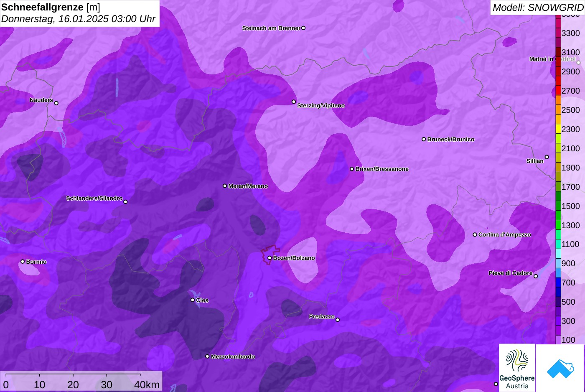
Task: Click the Bozen/Bolzano city marker
Action: click(270, 258)
